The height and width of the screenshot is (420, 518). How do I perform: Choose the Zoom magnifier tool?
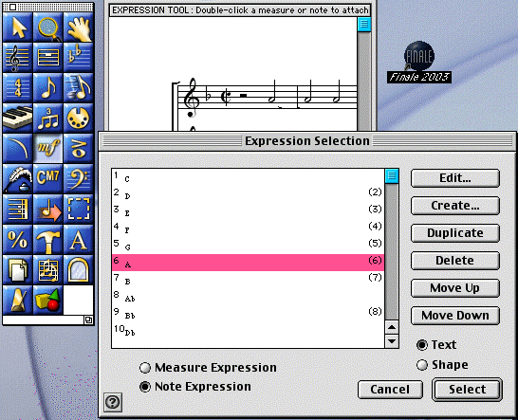pyautogui.click(x=47, y=27)
